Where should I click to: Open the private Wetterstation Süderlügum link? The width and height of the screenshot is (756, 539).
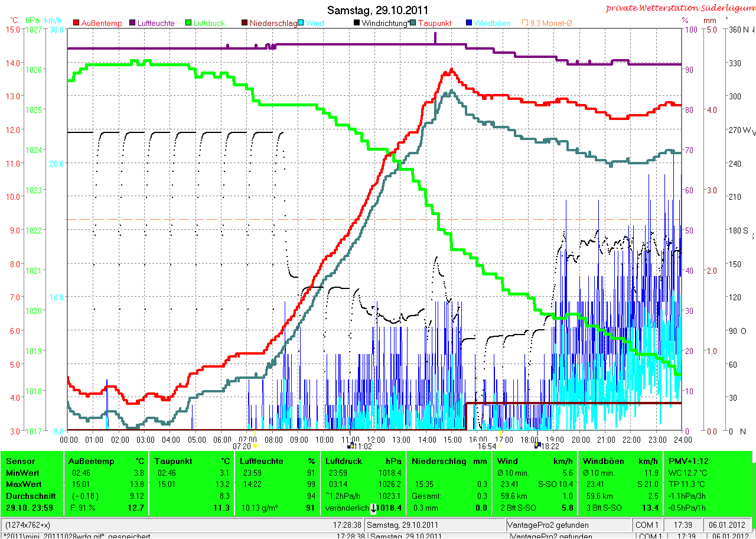click(x=679, y=8)
